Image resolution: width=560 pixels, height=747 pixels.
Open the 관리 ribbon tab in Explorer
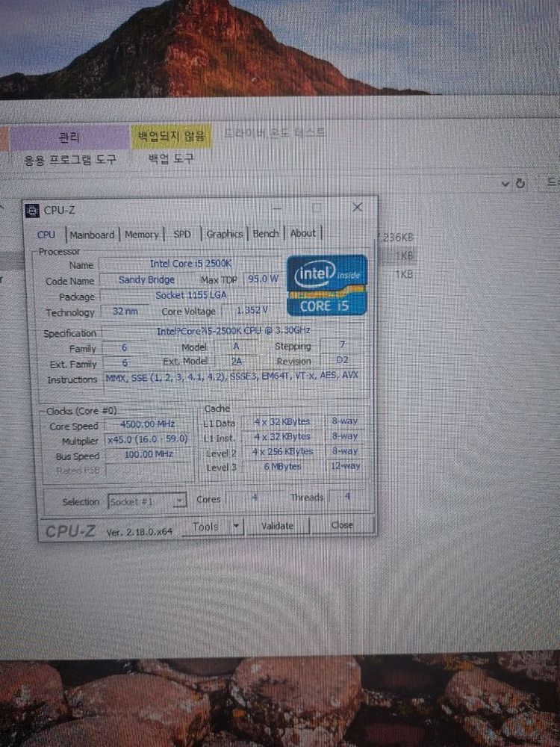(69, 137)
